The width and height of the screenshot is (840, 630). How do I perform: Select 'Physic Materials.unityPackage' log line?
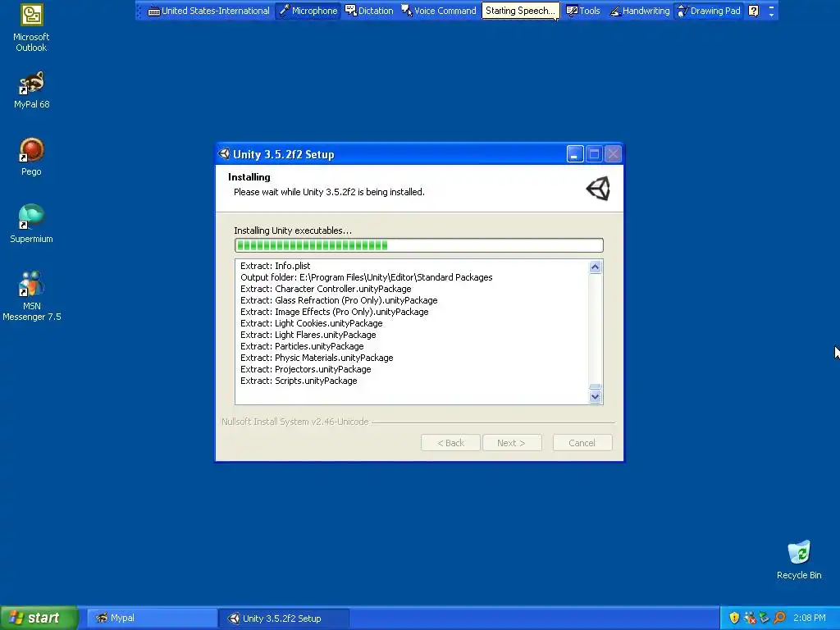point(317,358)
